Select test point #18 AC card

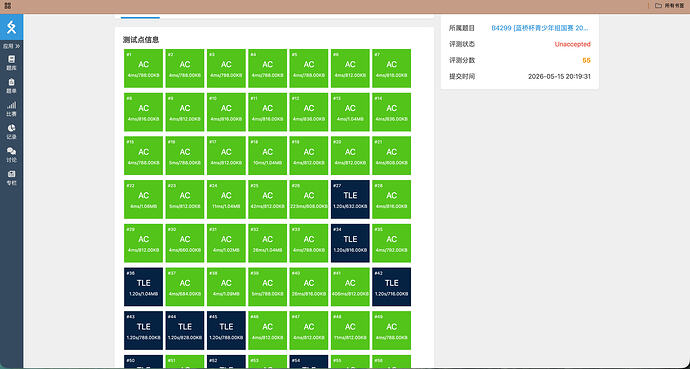(x=268, y=156)
